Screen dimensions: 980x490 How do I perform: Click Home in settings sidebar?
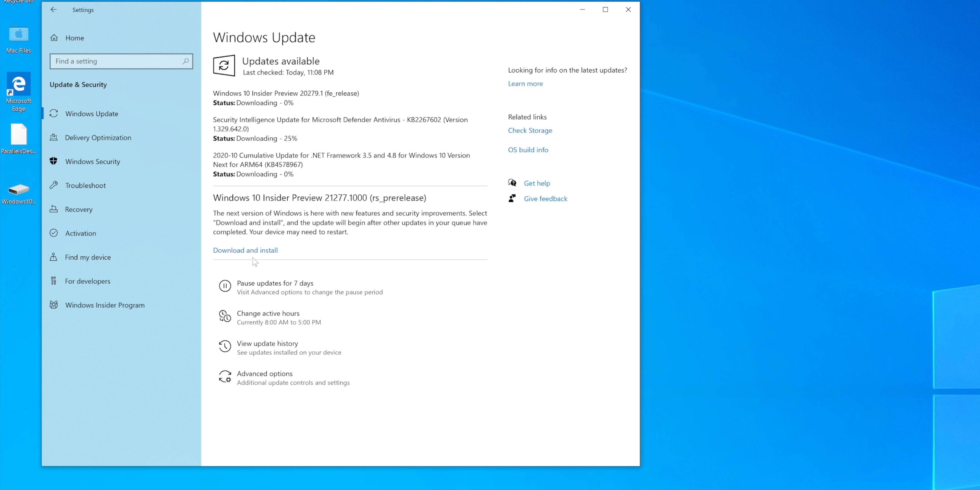(74, 38)
